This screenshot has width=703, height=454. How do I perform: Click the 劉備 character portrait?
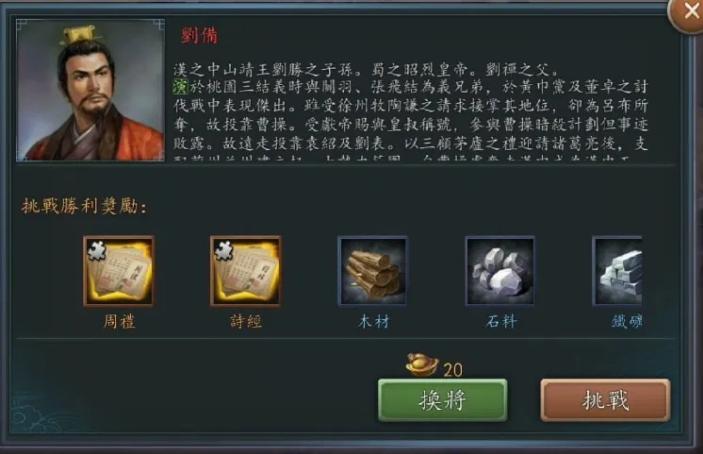click(91, 90)
